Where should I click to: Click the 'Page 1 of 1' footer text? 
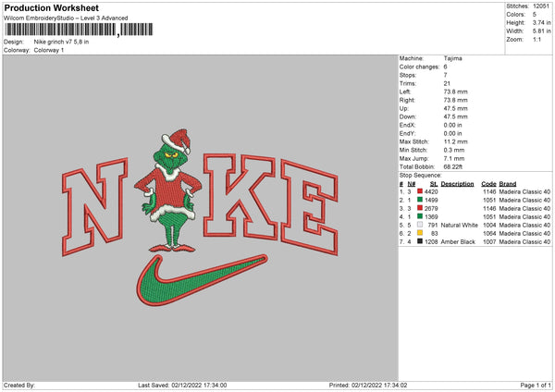pyautogui.click(x=536, y=385)
